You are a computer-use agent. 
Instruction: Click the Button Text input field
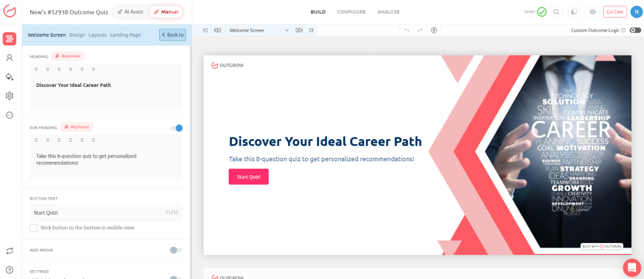(x=106, y=213)
